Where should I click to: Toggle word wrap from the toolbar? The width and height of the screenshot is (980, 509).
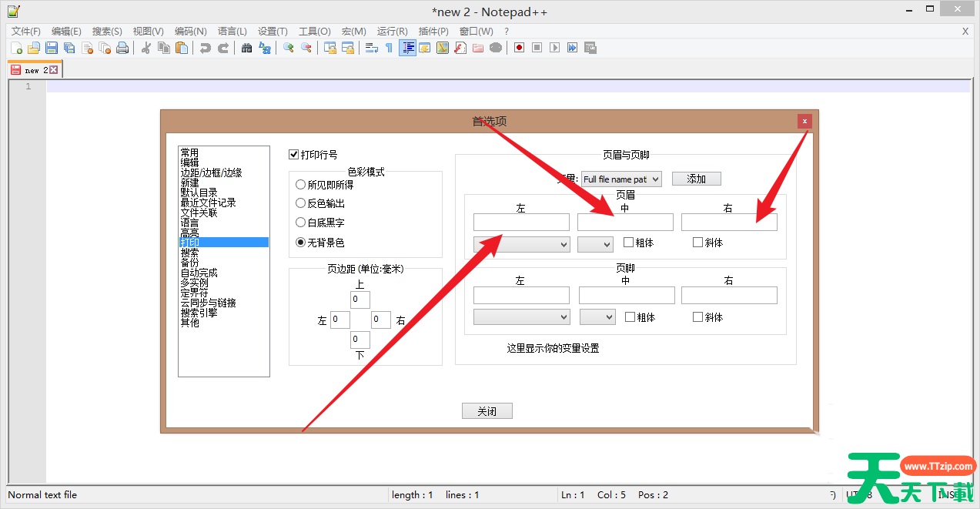coord(370,48)
